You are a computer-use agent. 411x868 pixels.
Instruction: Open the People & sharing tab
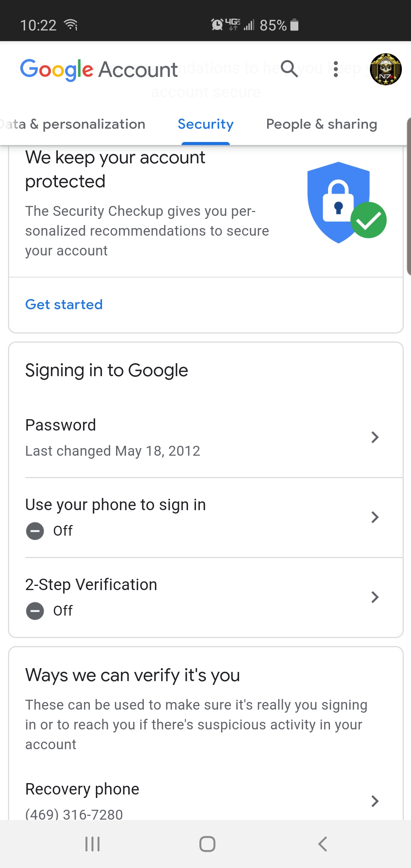point(321,124)
